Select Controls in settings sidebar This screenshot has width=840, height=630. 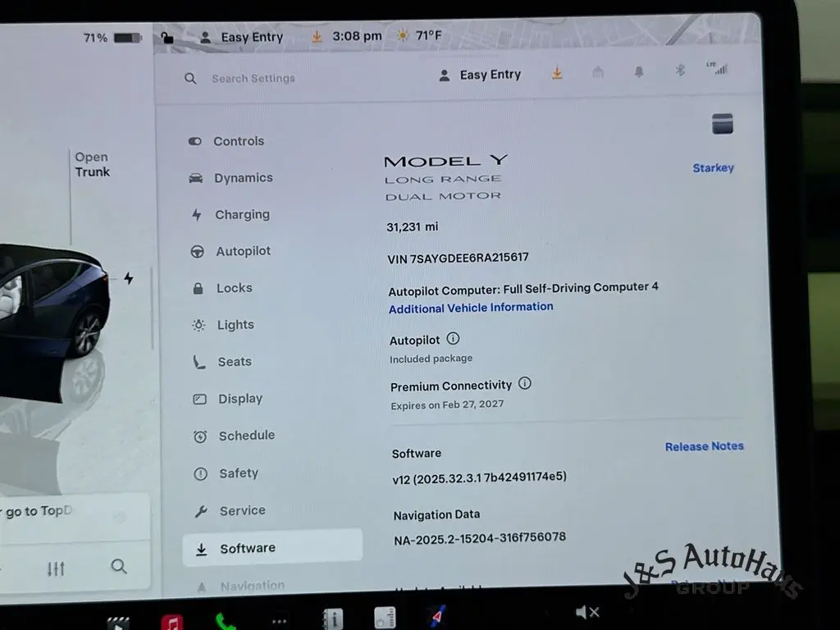point(238,141)
